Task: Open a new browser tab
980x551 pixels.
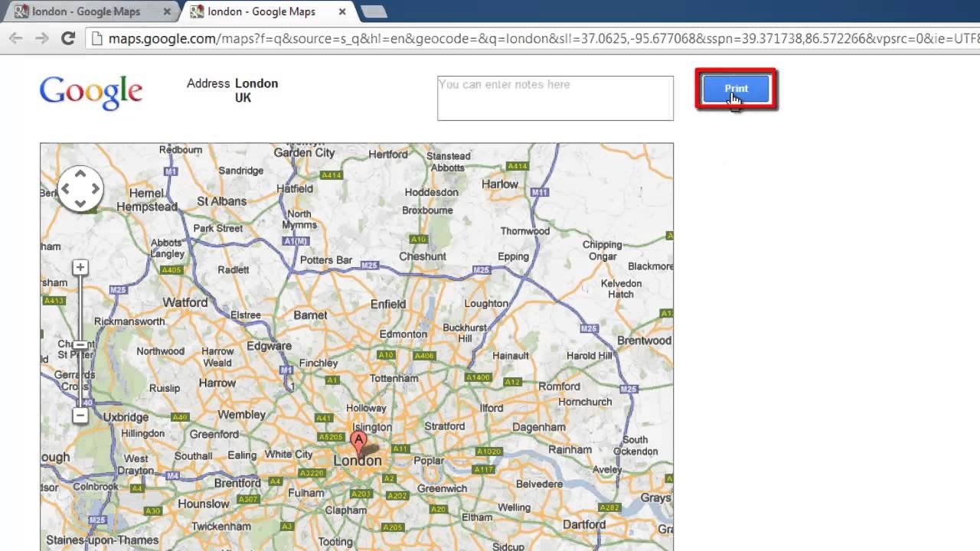Action: click(374, 11)
